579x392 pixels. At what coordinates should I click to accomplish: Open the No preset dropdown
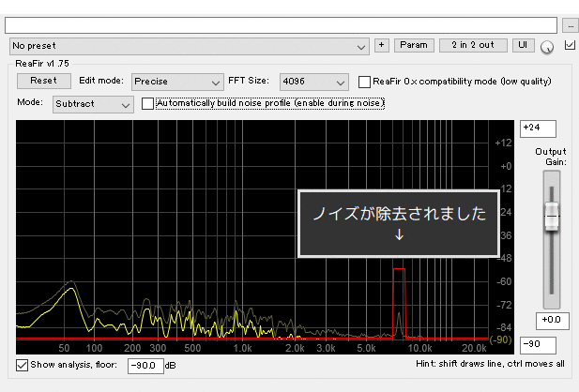(x=190, y=46)
